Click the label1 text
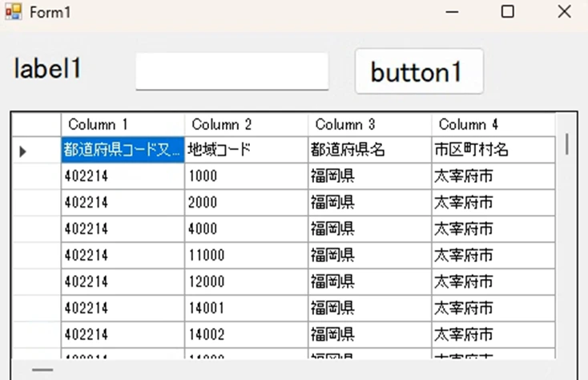 coord(47,69)
